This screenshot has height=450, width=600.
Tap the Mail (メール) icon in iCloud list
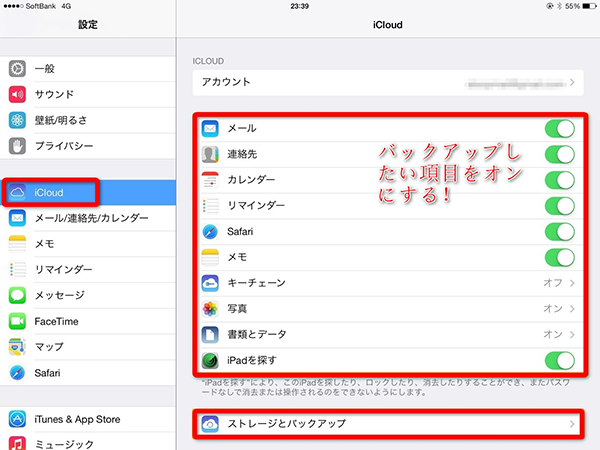tap(210, 129)
